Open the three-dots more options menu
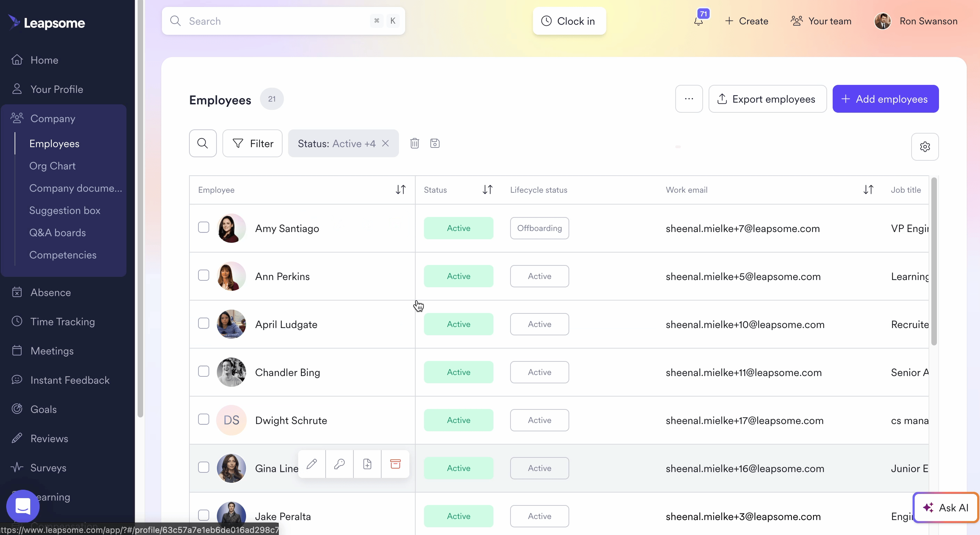Screen dimensions: 980x535 tap(688, 99)
